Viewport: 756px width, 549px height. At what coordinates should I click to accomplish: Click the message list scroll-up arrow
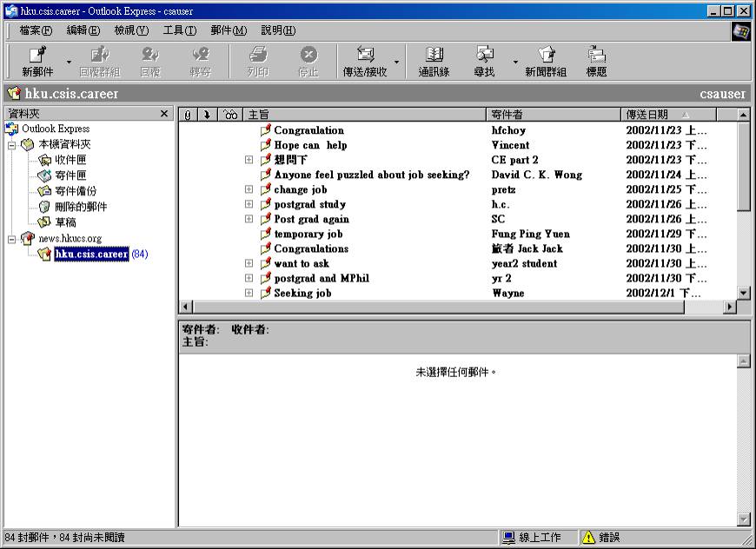coord(744,115)
